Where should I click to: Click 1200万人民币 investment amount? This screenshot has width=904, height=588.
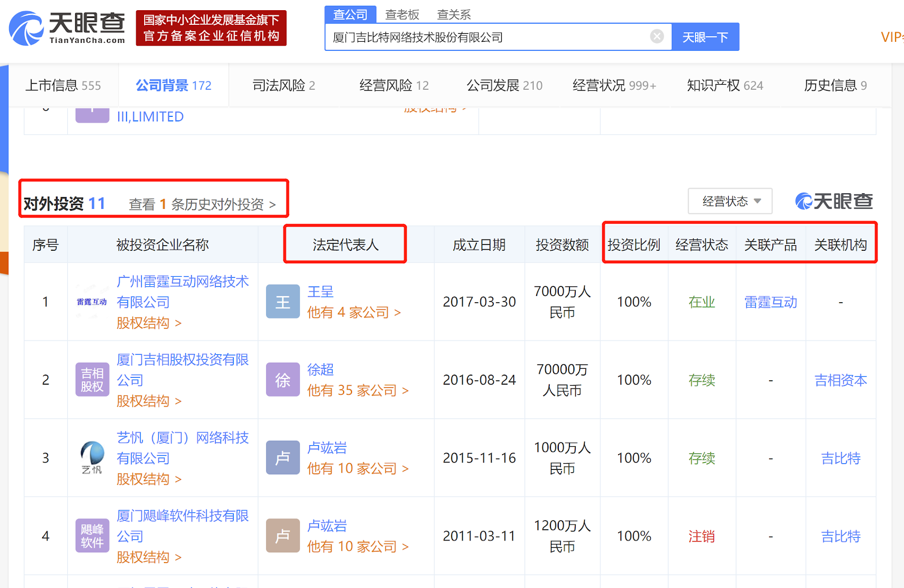(562, 535)
